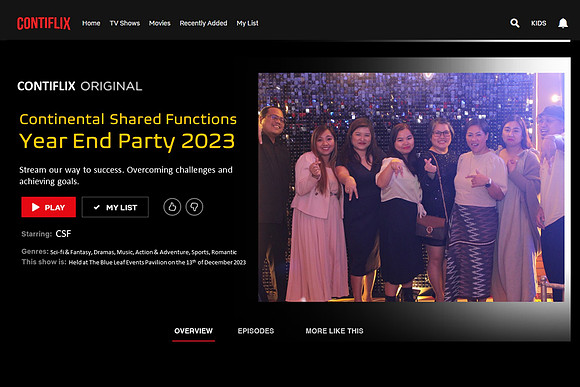Click the genres list text
The width and height of the screenshot is (580, 387).
144,252
